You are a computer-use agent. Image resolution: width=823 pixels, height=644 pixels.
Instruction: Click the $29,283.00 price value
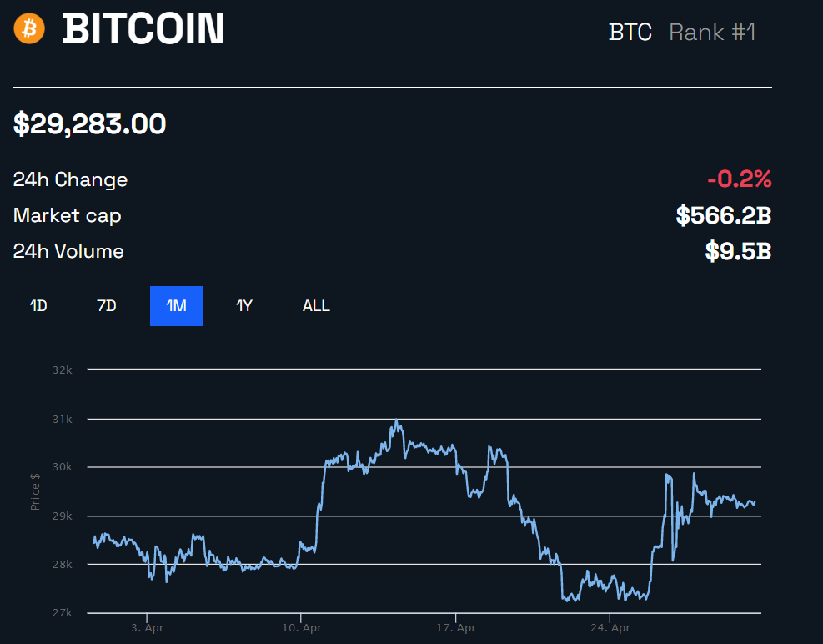[x=90, y=124]
